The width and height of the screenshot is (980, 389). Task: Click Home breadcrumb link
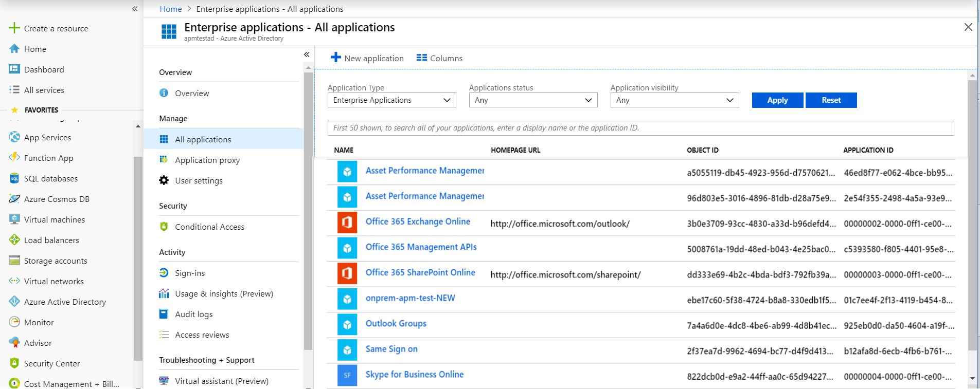click(171, 9)
